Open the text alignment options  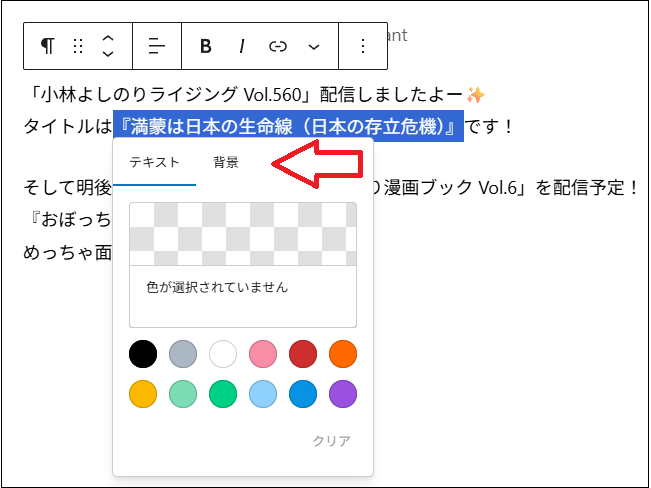tap(157, 46)
